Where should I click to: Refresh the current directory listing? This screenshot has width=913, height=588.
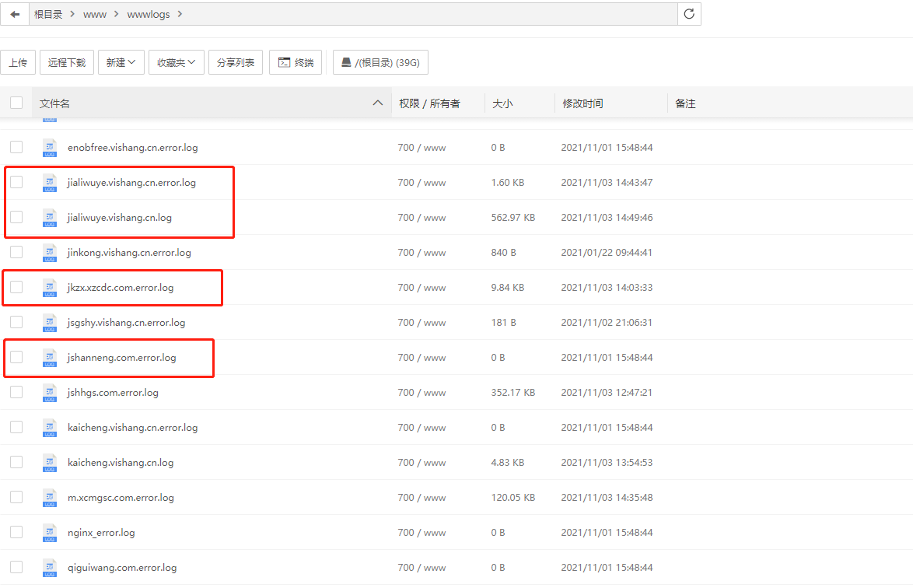pos(689,13)
